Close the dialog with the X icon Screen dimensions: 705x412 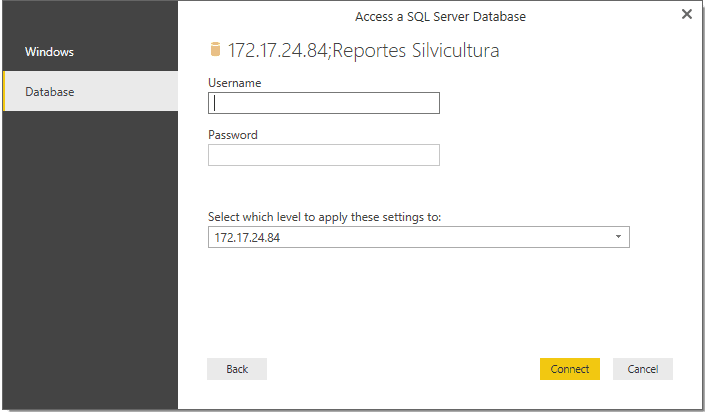tap(687, 14)
